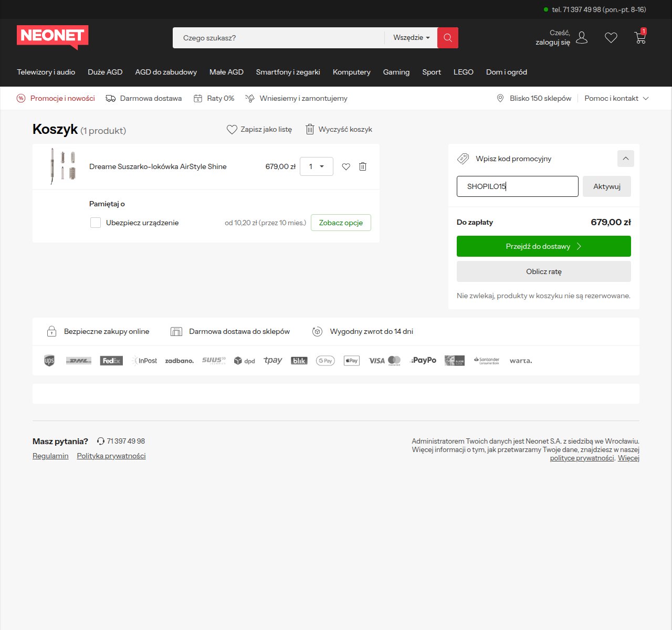Click the red search magnifier button

point(448,38)
